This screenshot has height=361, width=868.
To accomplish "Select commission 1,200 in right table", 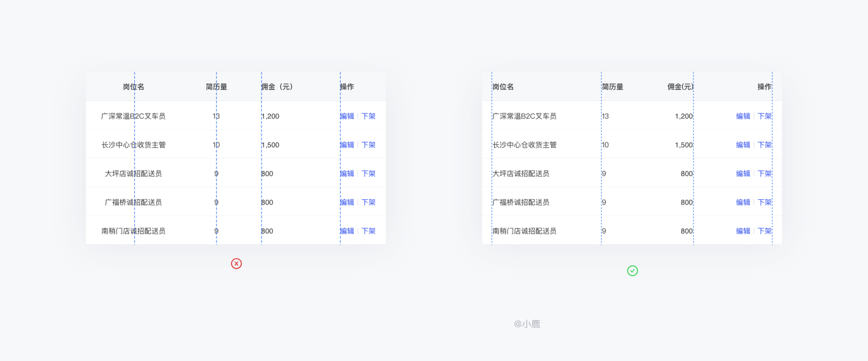I will [684, 116].
